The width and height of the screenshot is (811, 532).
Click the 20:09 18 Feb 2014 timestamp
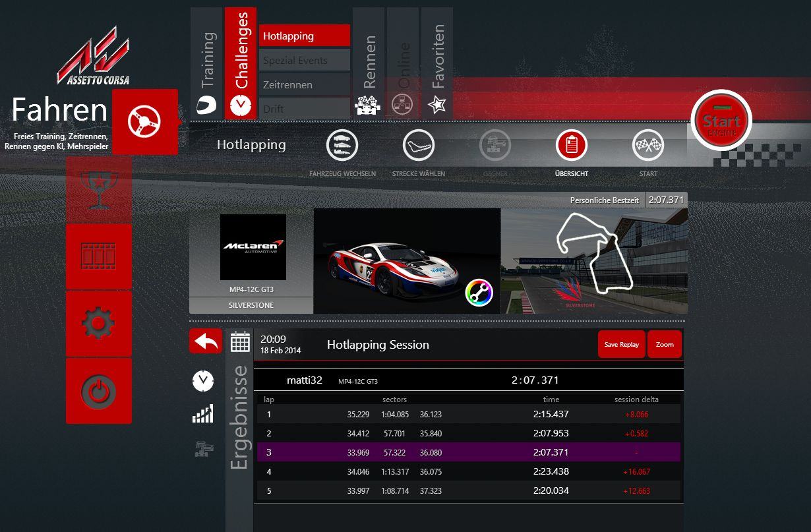280,344
